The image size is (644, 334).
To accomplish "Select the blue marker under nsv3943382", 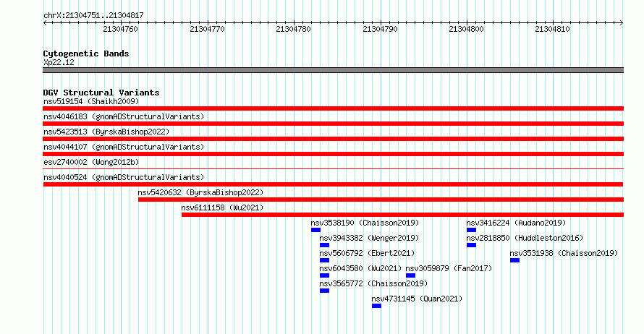I will pyautogui.click(x=324, y=245).
